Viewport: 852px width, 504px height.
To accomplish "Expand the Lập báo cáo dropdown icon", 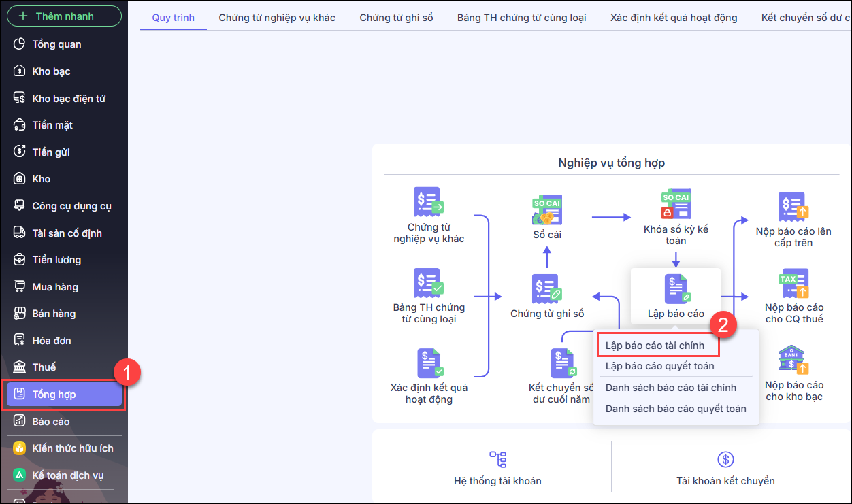I will [676, 289].
